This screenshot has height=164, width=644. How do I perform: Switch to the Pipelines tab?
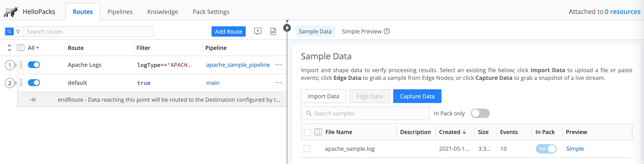[120, 12]
